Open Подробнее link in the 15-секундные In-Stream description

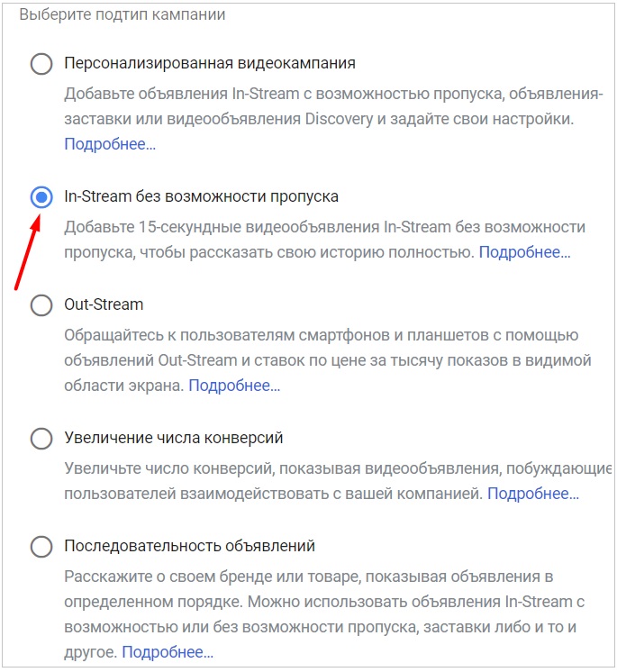[x=524, y=252]
